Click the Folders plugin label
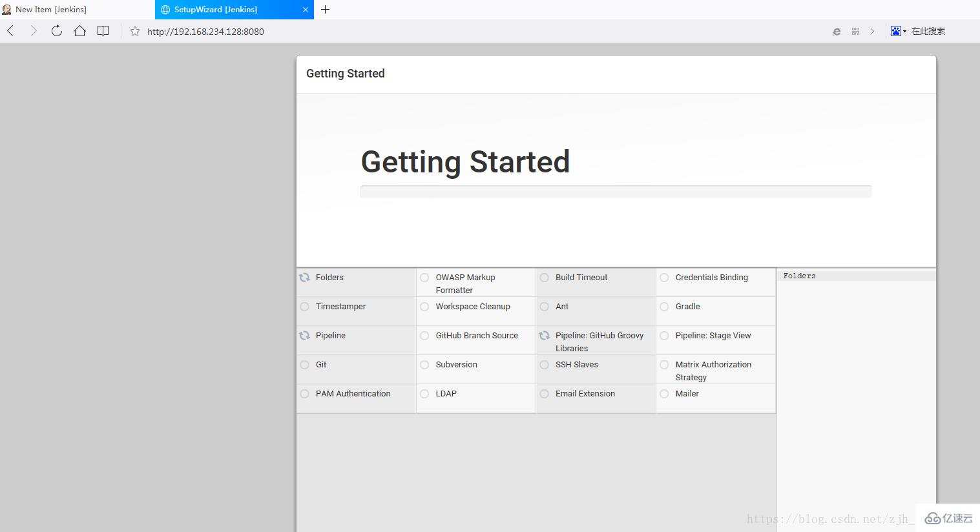Screen dimensions: 980x532 point(329,278)
